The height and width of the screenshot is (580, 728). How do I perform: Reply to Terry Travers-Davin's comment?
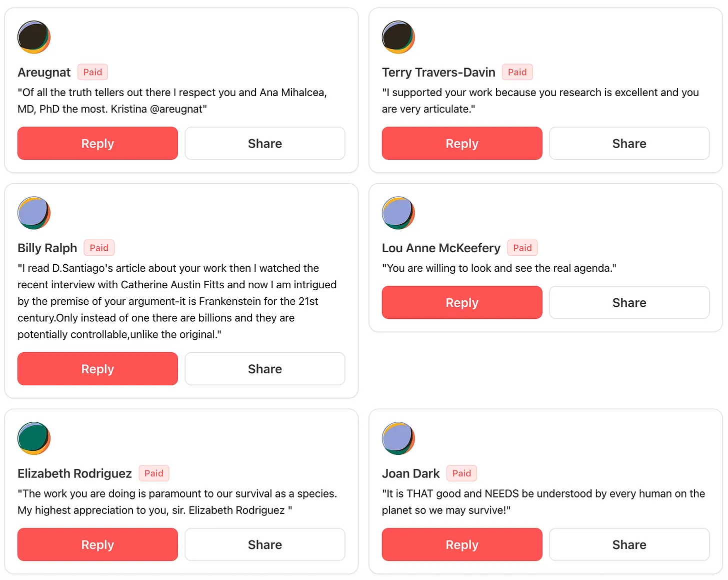462,144
